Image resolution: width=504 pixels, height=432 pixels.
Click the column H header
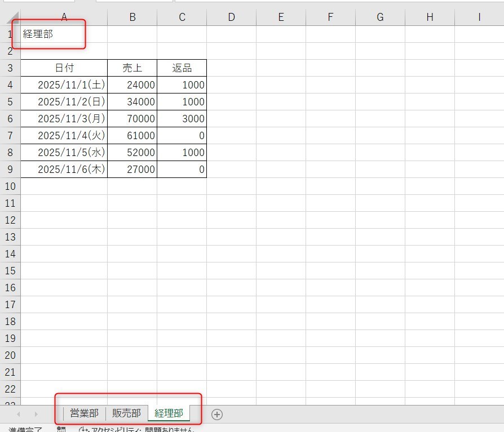point(430,17)
